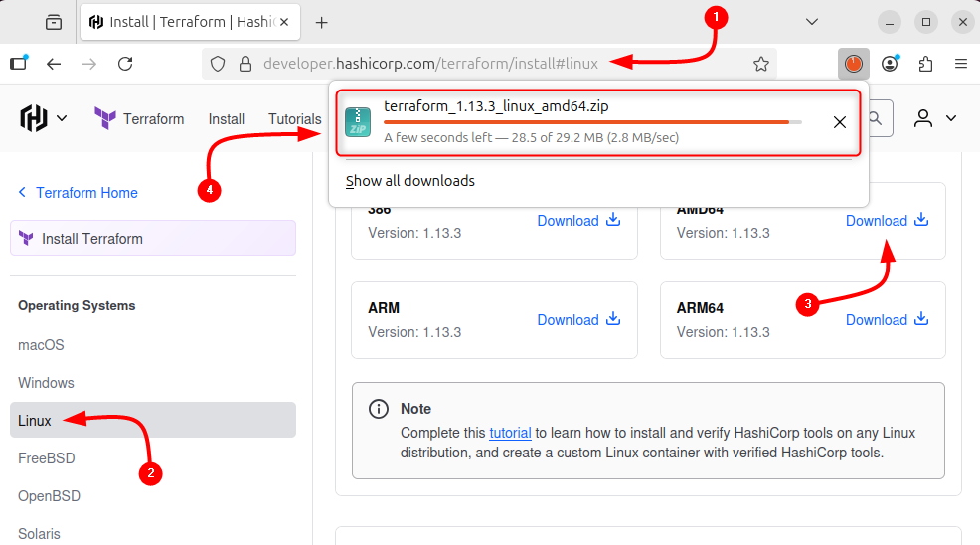Viewport: 980px width, 545px height.
Task: Open the Firefox hamburger menu
Action: pos(960,64)
